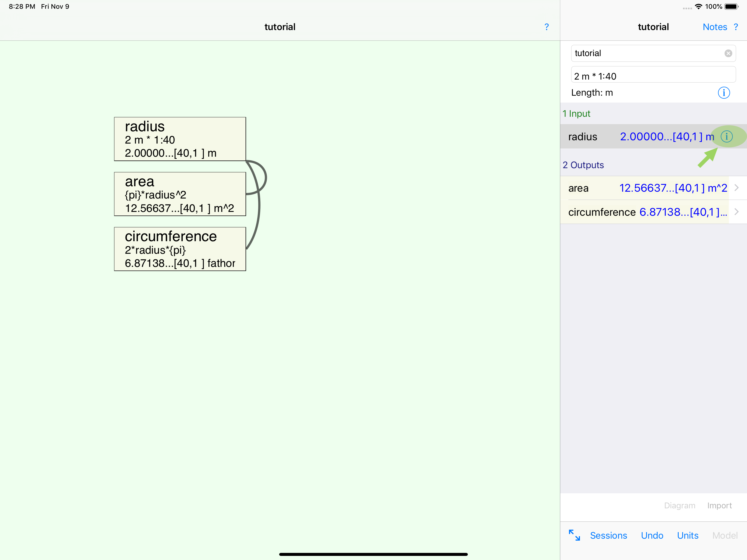Tap the Import button

(719, 505)
